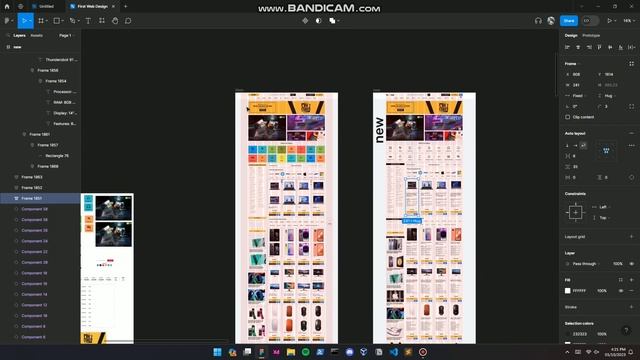
Task: Select horizontal auto layout direction
Action: pos(575,145)
